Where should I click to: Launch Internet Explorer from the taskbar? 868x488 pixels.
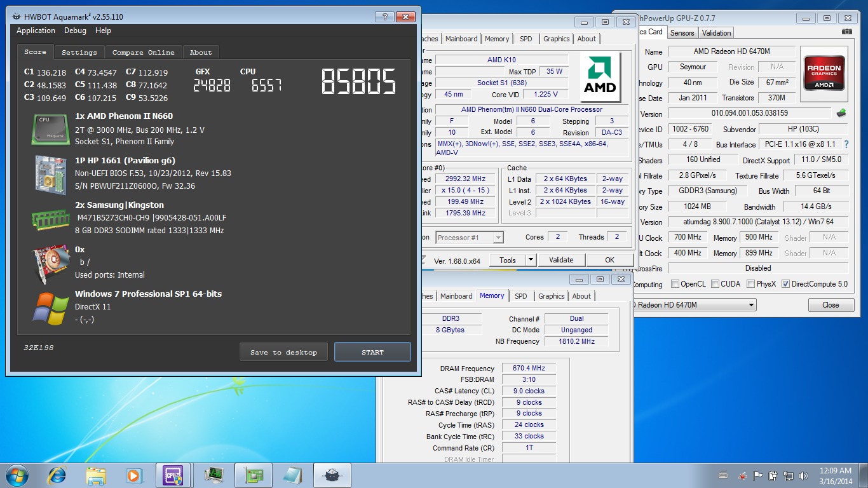[x=57, y=475]
